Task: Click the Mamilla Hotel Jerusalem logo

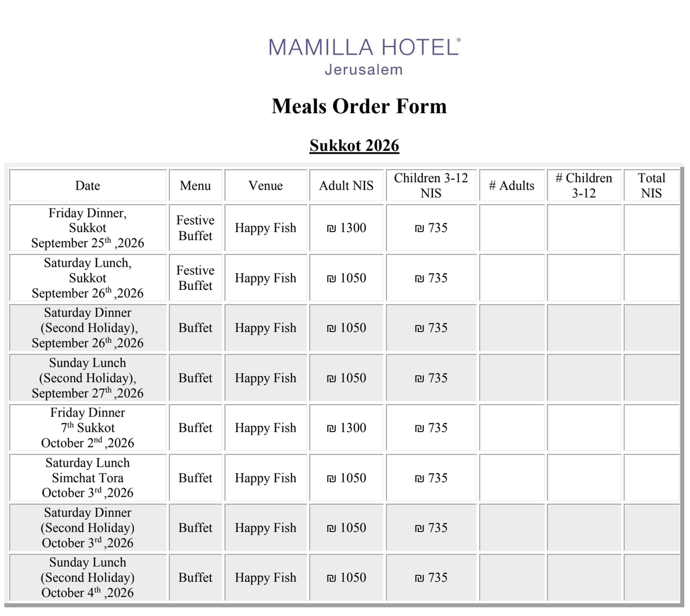Action: (x=364, y=56)
